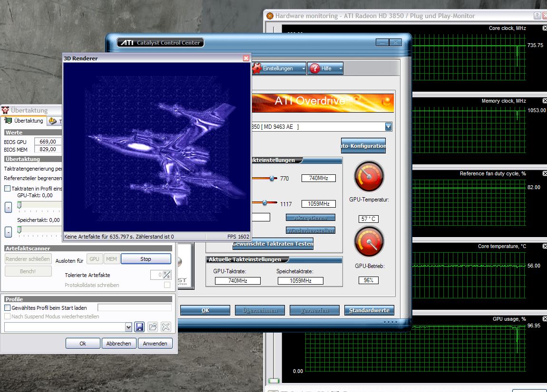Click Akzeptieren in ATI Overdrive
The image size is (547, 392).
(311, 218)
